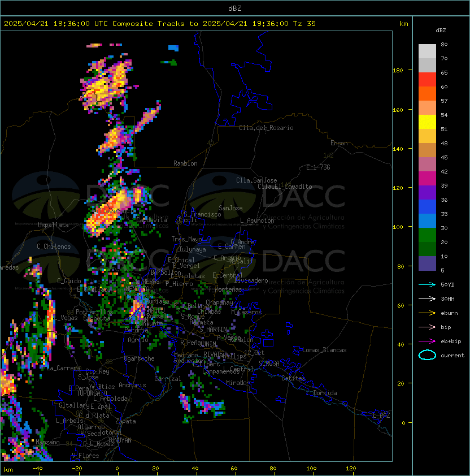Click the 140 km vertical axis label

[x=398, y=149]
